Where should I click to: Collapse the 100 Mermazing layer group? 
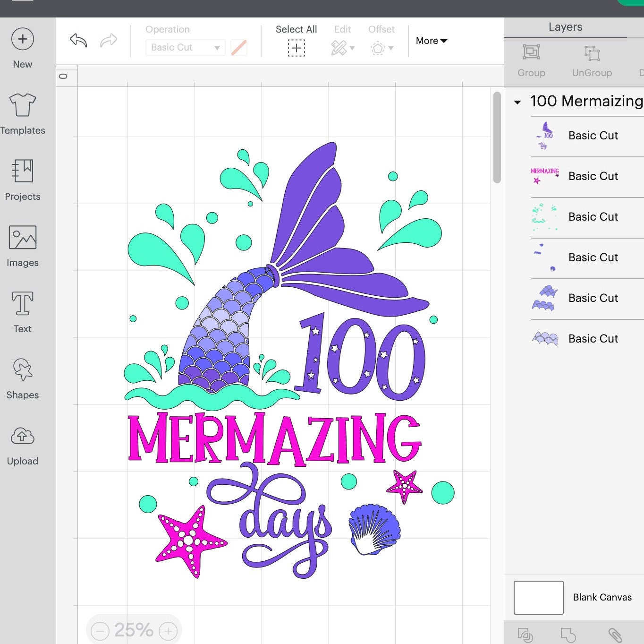(x=518, y=101)
